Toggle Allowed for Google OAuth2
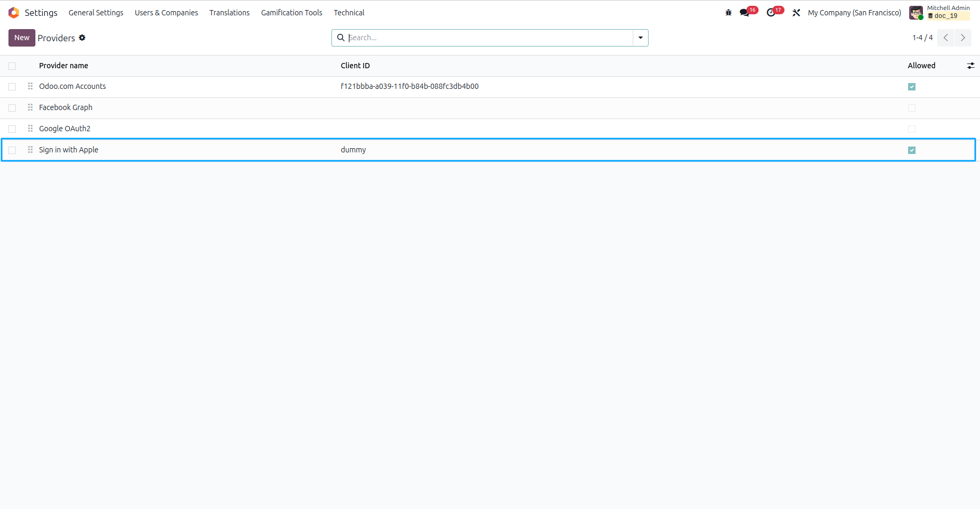 click(x=912, y=129)
